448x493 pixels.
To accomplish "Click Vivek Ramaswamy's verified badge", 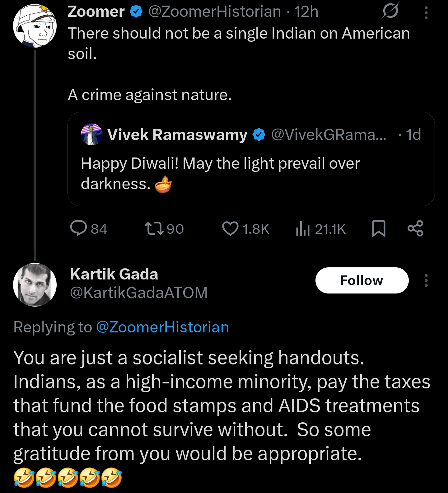I will [259, 135].
